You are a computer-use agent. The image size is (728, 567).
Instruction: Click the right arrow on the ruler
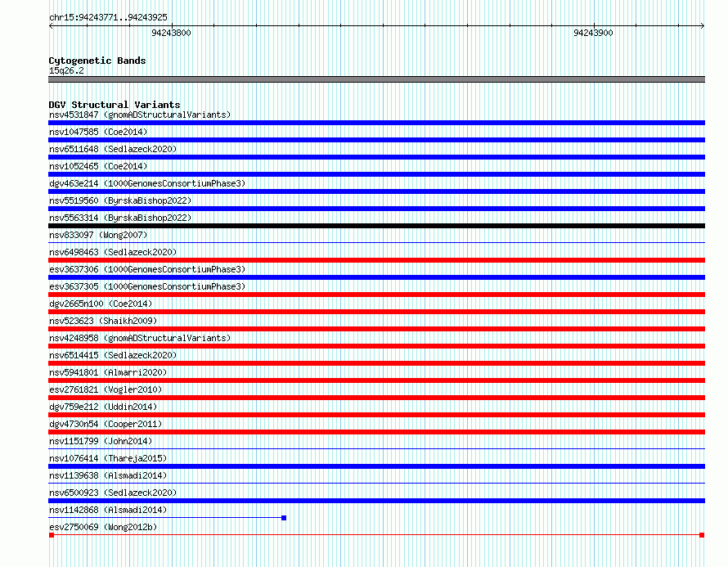[703, 26]
